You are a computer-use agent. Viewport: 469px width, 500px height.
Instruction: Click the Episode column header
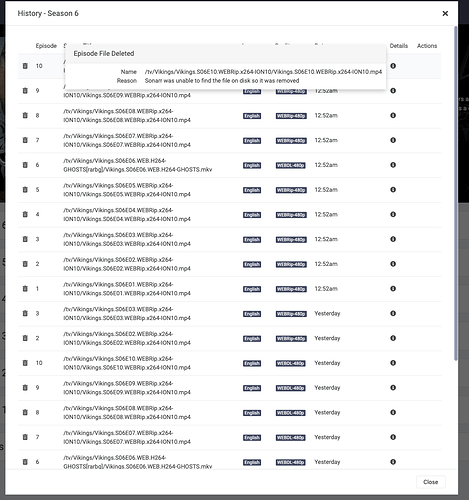(x=46, y=46)
